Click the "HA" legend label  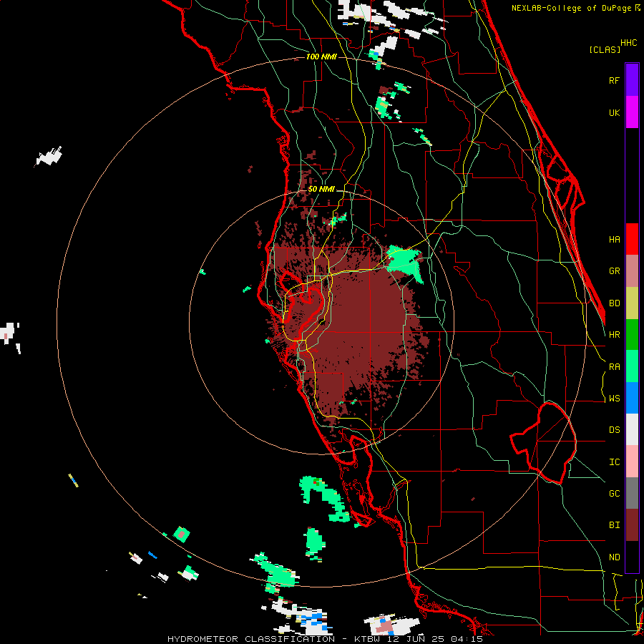pos(614,239)
